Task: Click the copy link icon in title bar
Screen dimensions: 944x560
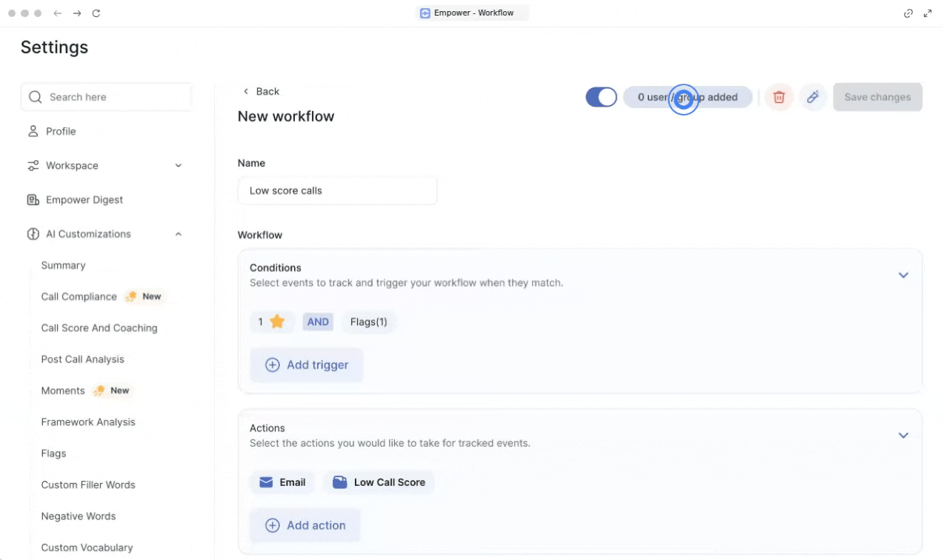Action: (x=908, y=13)
